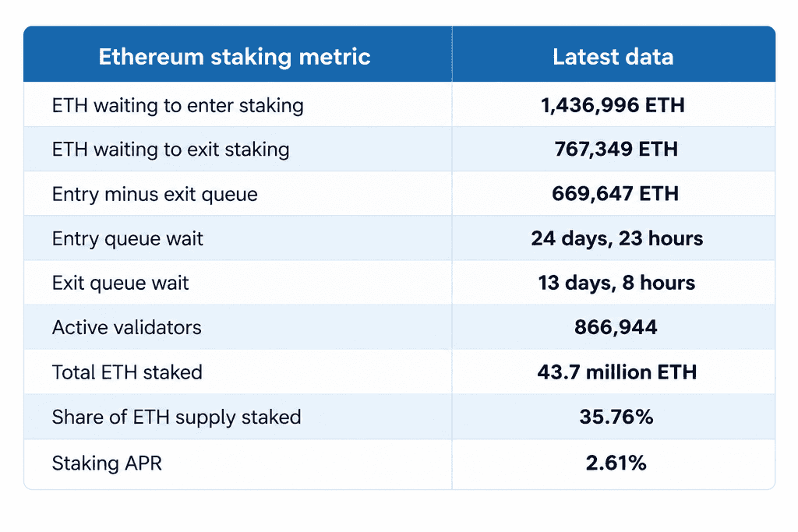Select the "Exit queue wait" label
This screenshot has height=532, width=798.
point(120,283)
